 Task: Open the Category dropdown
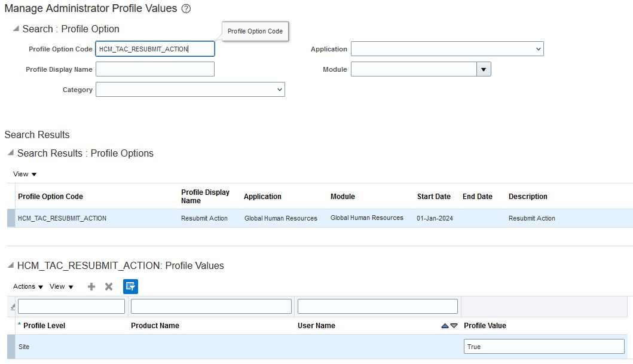pyautogui.click(x=190, y=90)
